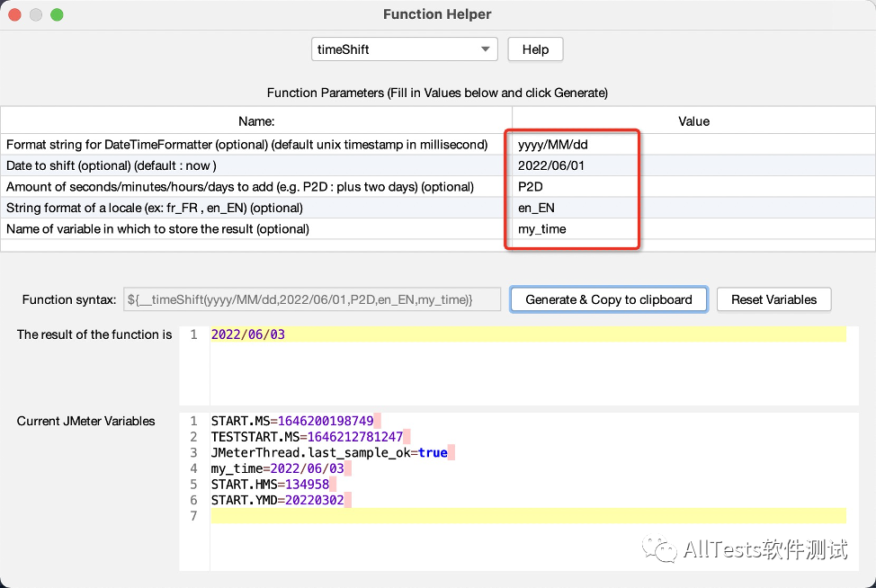Click the TESTSTART.MS=1646212781247 variable line
This screenshot has width=876, height=588.
coord(307,437)
